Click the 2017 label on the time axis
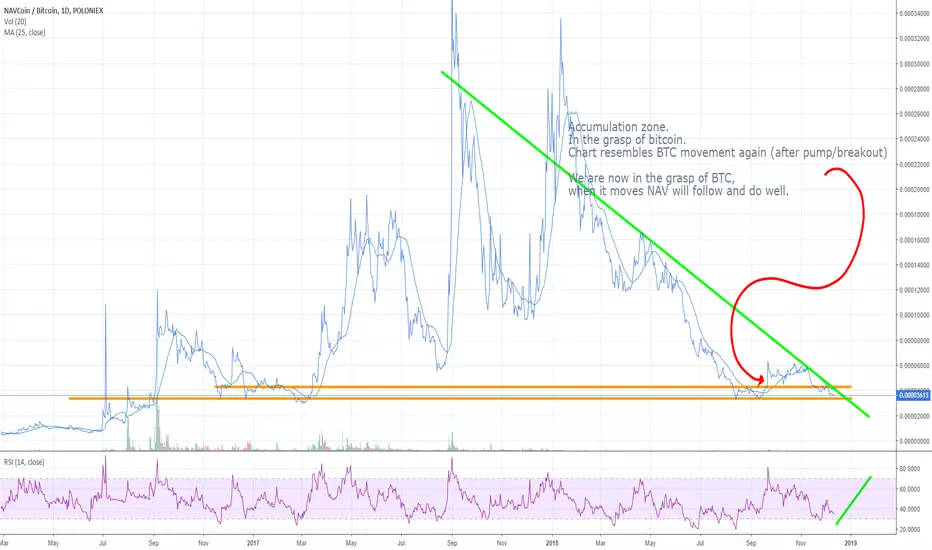 [253, 543]
